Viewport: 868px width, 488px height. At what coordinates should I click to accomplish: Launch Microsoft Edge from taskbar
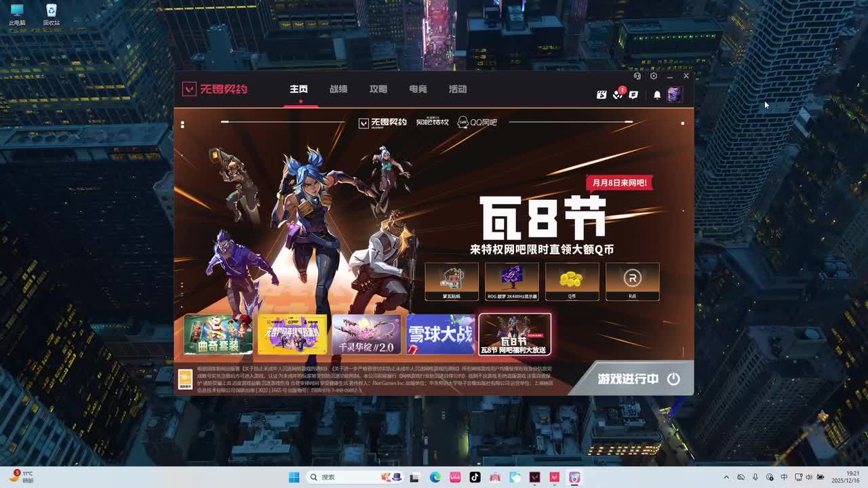[x=435, y=477]
